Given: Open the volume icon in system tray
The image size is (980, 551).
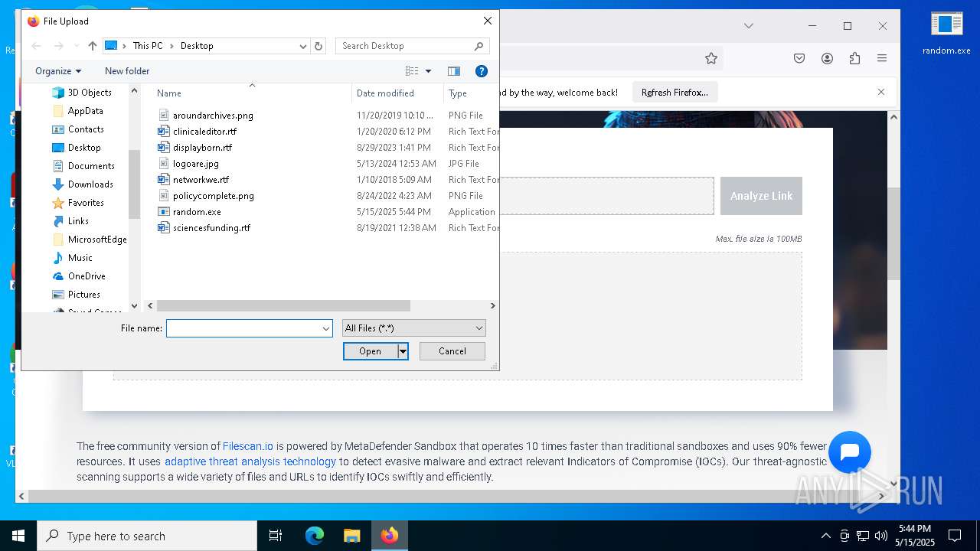Looking at the screenshot, I should pyautogui.click(x=881, y=536).
